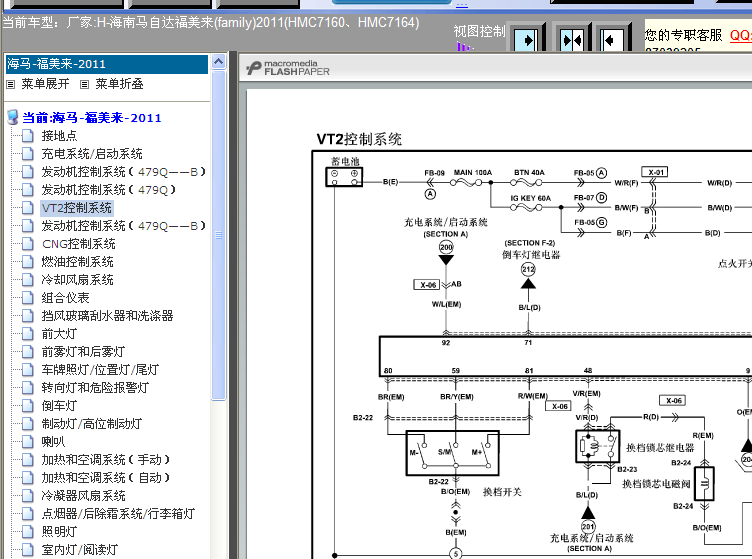752x559 pixels.
Task: Click the document icon beside 充电系统/启动系统
Action: click(x=28, y=154)
